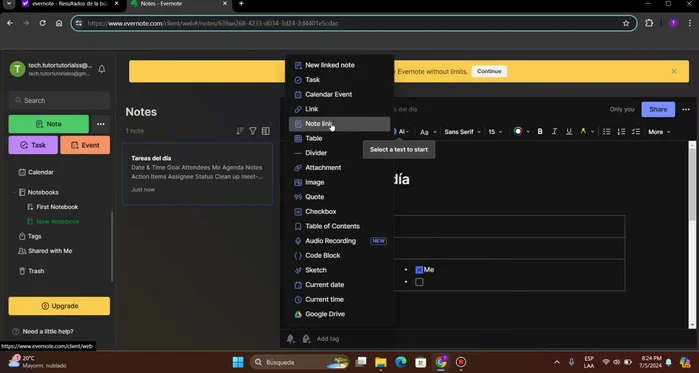Insert a bulleted list
This screenshot has width=699, height=373.
point(607,131)
